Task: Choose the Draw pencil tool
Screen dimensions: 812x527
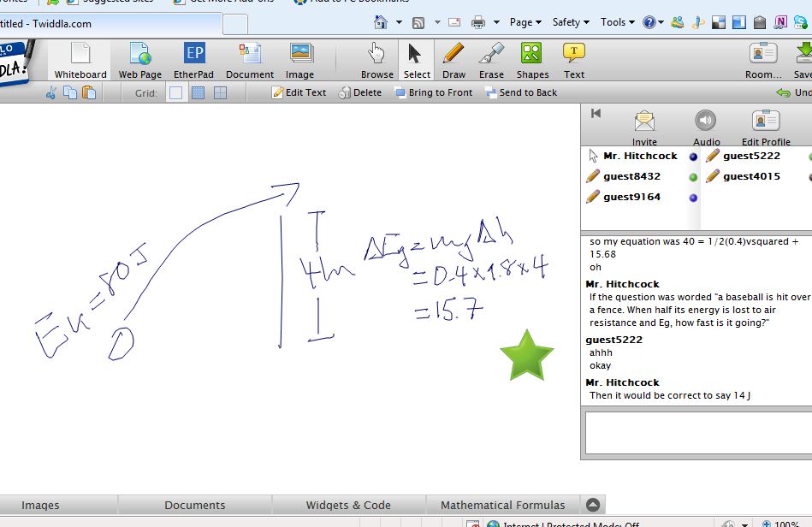Action: point(453,61)
